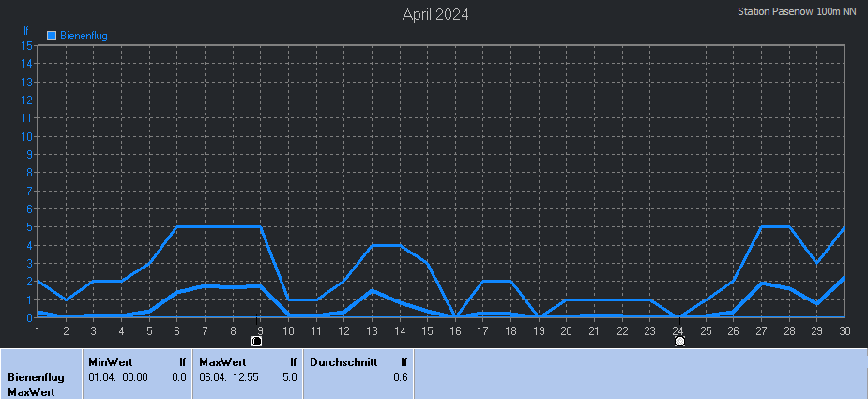Click the 06.04. 12:55 maximum timestamp

pos(229,378)
